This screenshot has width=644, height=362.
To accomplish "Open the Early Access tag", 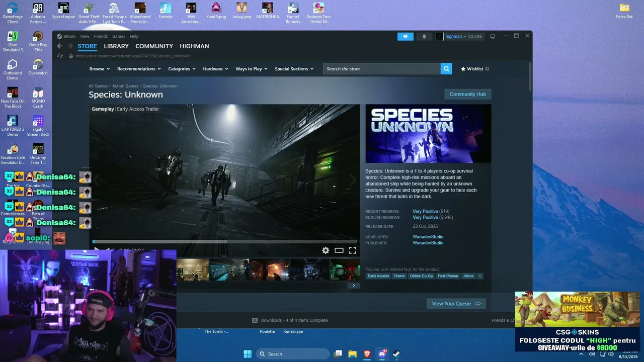I will pyautogui.click(x=378, y=276).
